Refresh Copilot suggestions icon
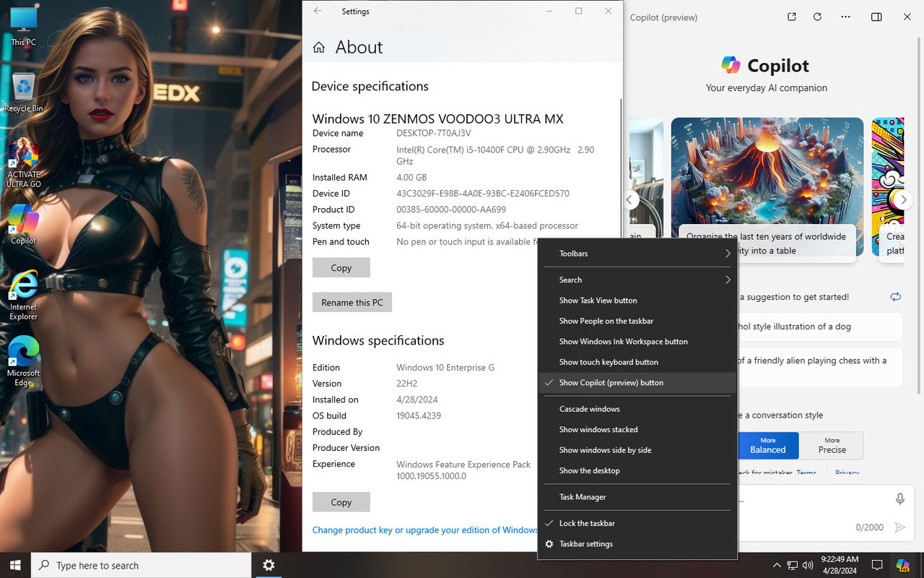 (896, 297)
